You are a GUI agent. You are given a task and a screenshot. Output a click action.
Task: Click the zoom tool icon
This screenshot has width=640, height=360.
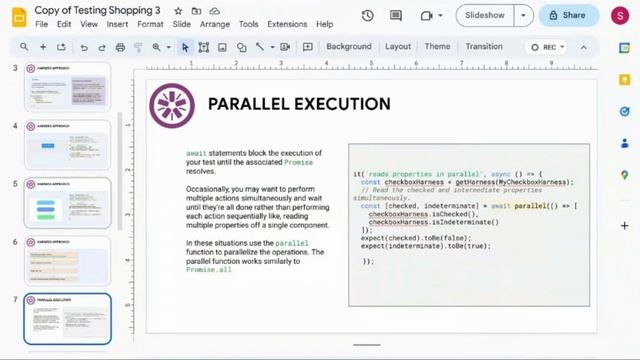point(156,47)
